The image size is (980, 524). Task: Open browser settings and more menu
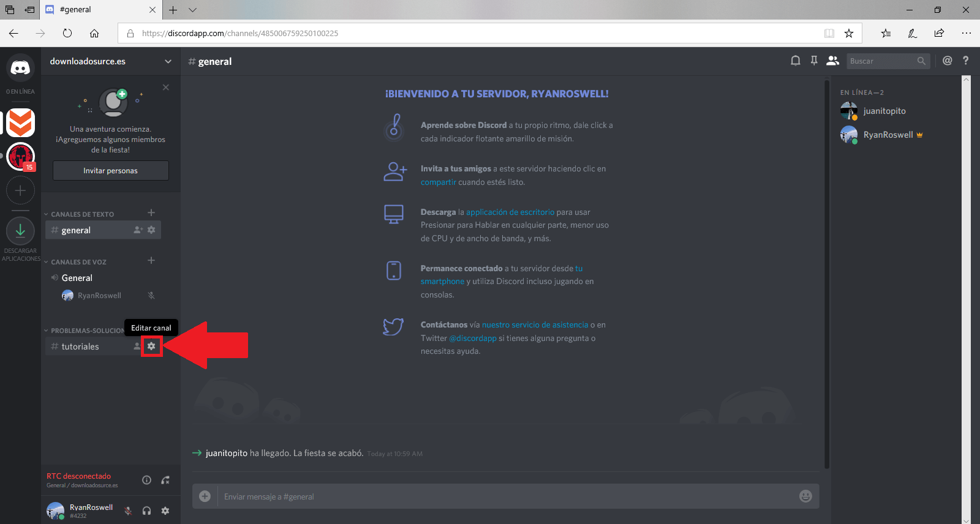(x=966, y=33)
